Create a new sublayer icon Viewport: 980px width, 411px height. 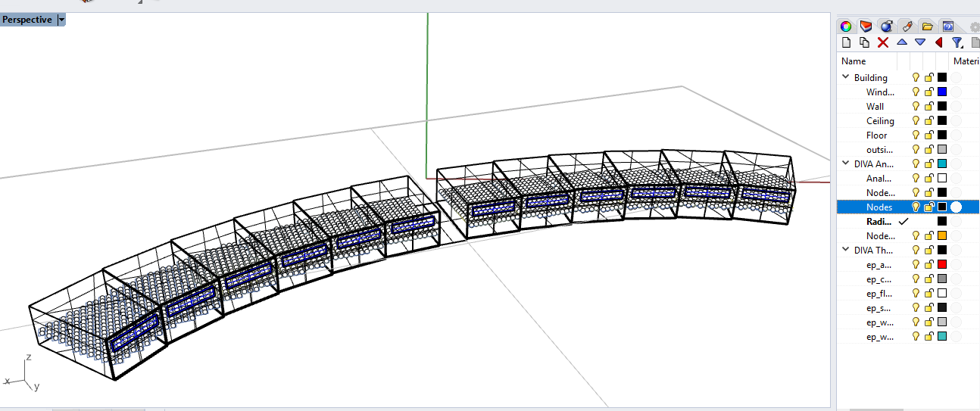coord(864,43)
